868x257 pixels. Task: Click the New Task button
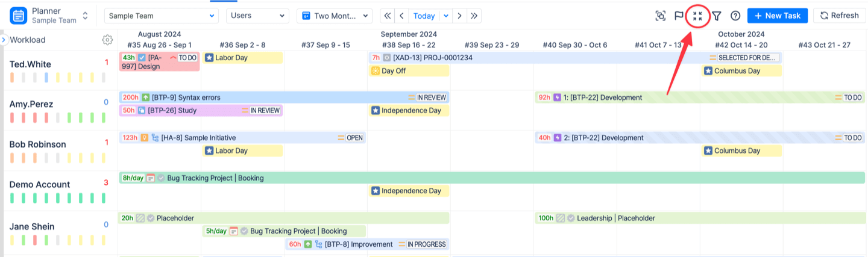point(777,16)
